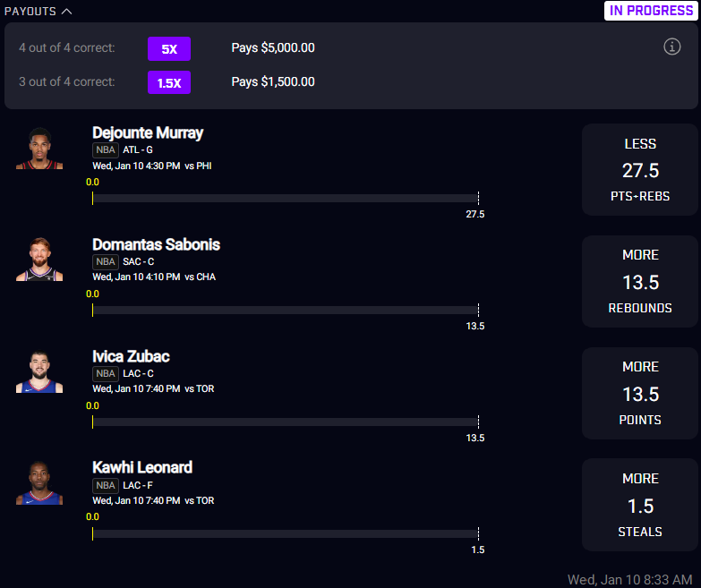Open Leonard MORE 1.5 STEALS pick card
The width and height of the screenshot is (701, 588).
640,505
